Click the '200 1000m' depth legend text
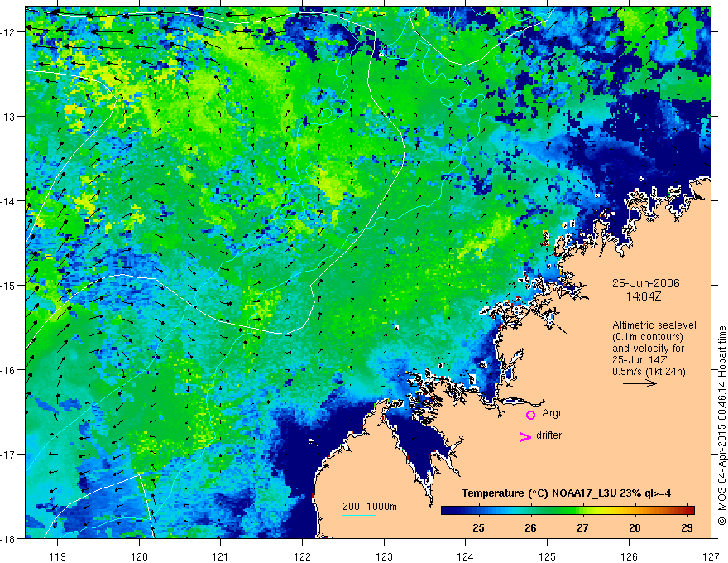 coord(370,507)
